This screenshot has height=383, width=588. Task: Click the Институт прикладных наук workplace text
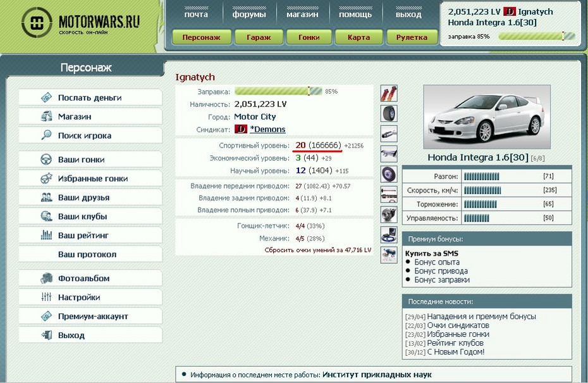(377, 374)
